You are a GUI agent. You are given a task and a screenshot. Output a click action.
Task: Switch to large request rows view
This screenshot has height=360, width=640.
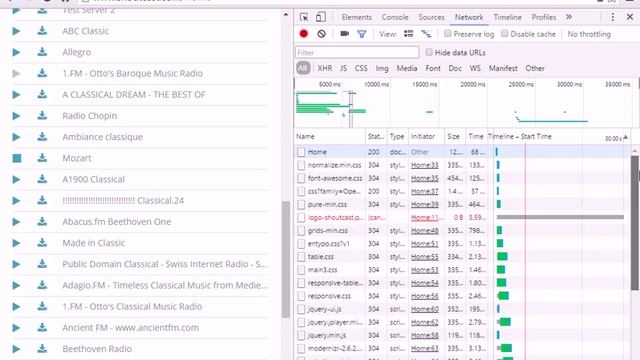pos(409,34)
